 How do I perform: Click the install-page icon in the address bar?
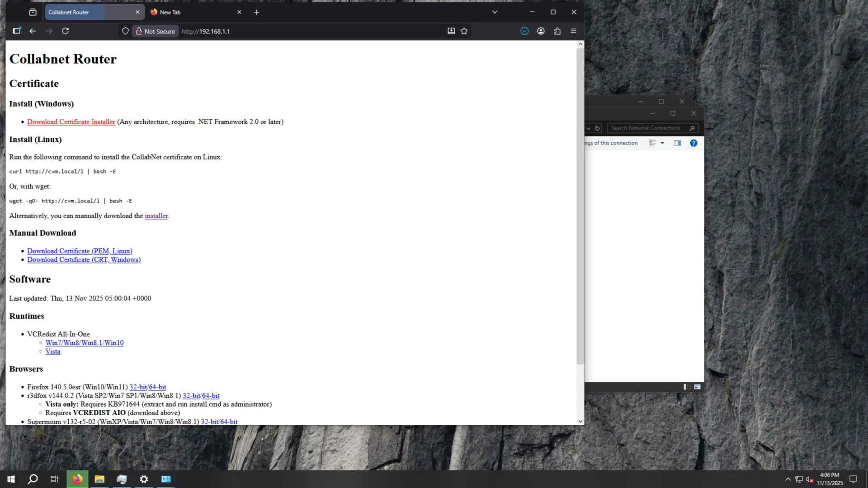coord(451,31)
